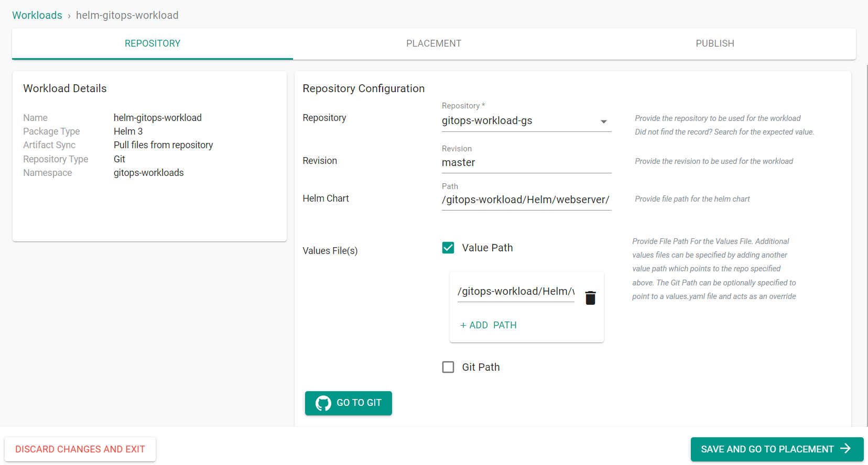Click the Namespace field label

pyautogui.click(x=48, y=173)
